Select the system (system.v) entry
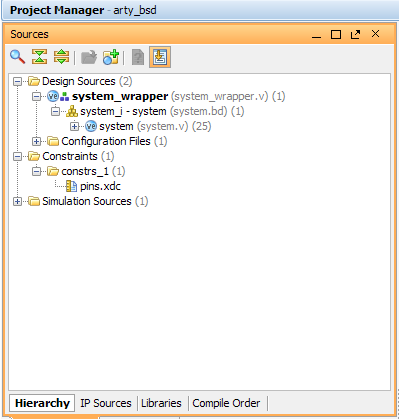 point(116,126)
